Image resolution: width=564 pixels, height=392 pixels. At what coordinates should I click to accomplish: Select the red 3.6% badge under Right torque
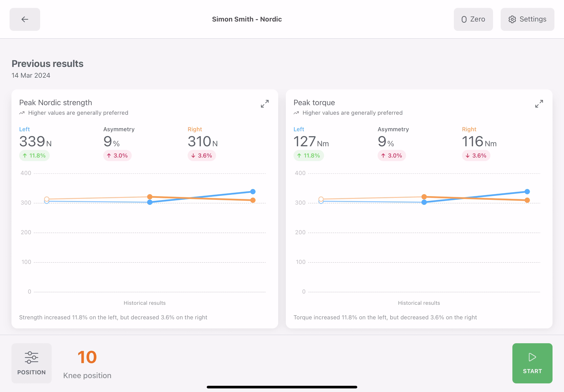click(x=476, y=155)
